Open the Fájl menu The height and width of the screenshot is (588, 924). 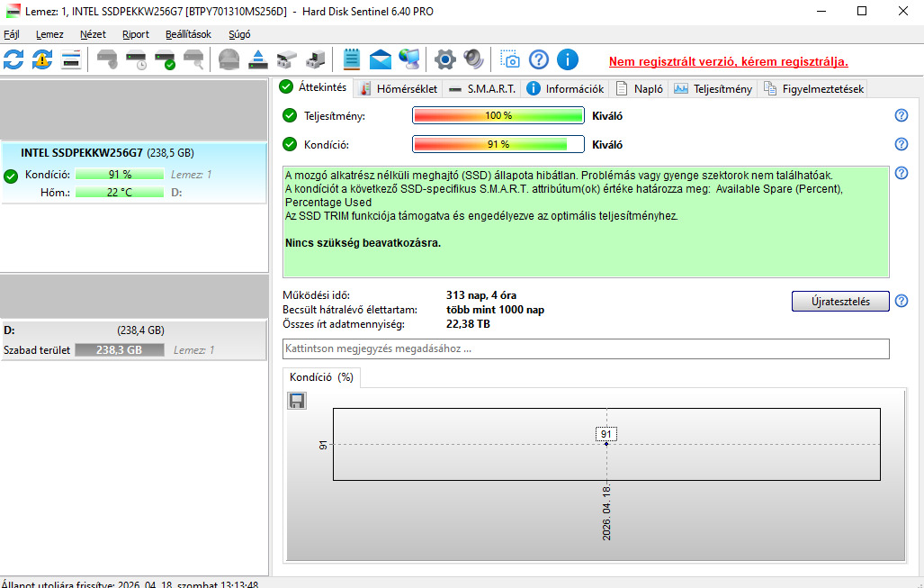[11, 34]
